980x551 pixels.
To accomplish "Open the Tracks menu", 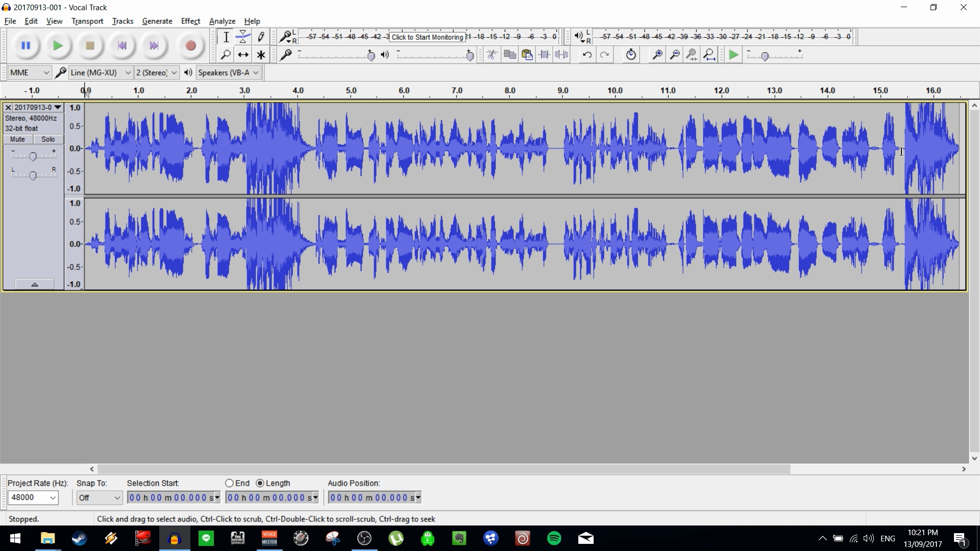I will point(122,21).
